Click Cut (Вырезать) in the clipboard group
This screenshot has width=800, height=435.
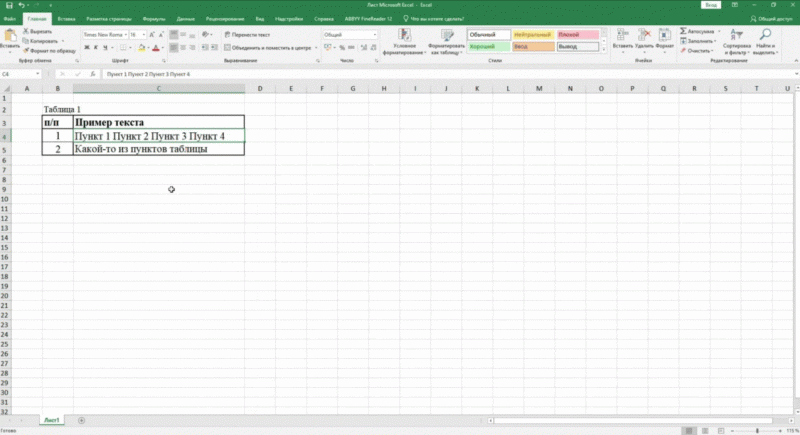37,32
